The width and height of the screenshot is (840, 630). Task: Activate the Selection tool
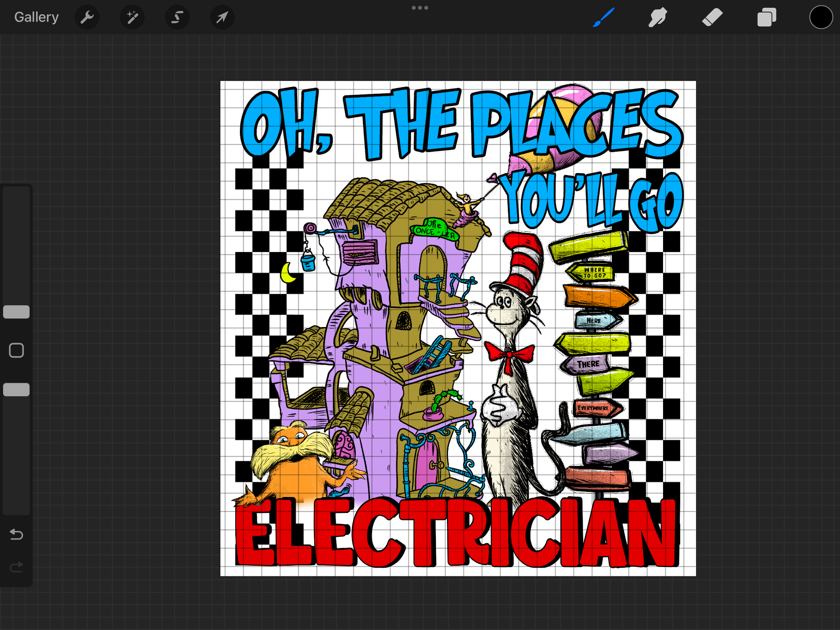177,17
